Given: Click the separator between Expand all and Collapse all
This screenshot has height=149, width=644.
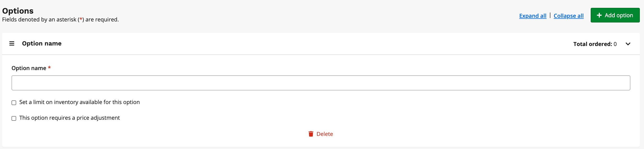Looking at the screenshot, I should [550, 15].
